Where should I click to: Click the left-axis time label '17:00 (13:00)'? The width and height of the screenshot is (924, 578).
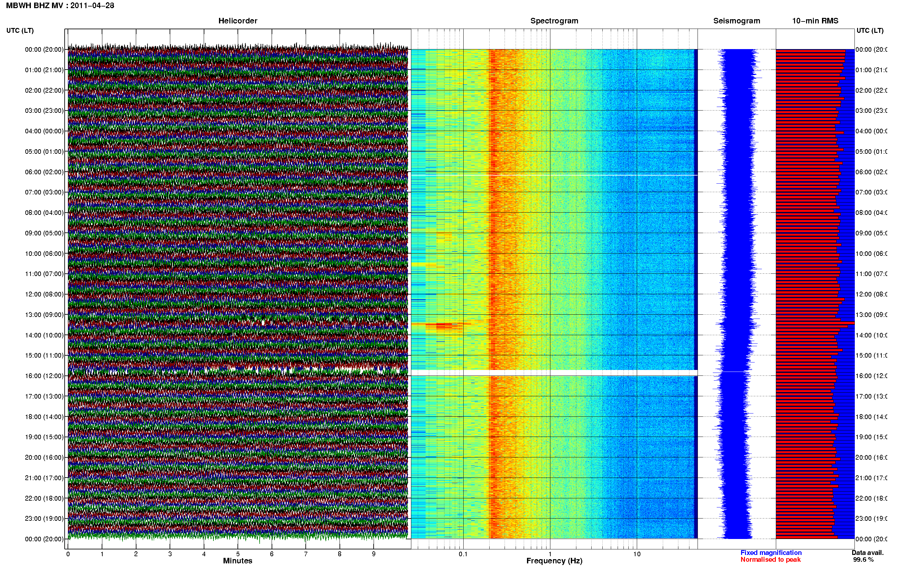click(44, 396)
